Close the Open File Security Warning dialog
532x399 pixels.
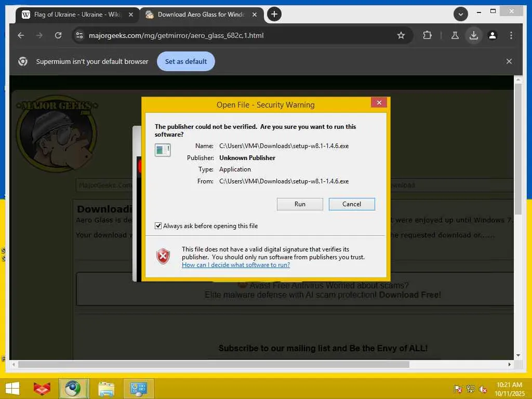coord(379,102)
